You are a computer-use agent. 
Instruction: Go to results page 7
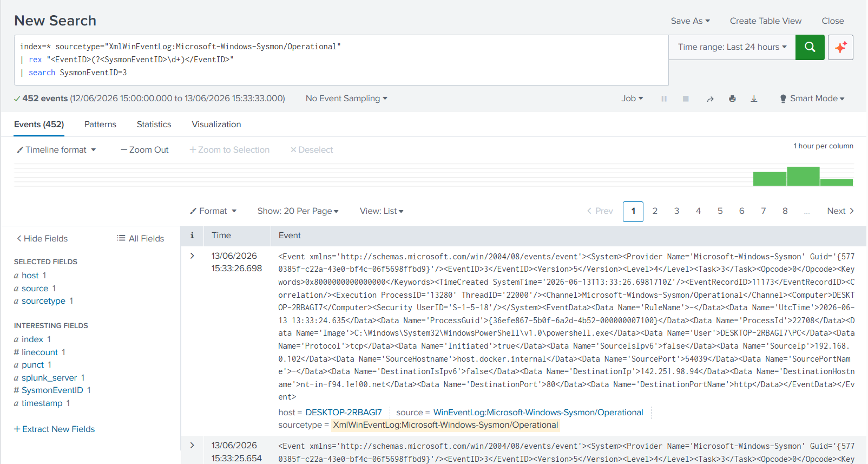763,211
